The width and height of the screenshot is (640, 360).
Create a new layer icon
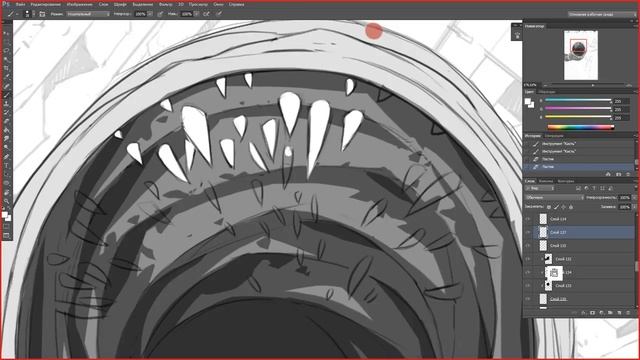coord(619,313)
